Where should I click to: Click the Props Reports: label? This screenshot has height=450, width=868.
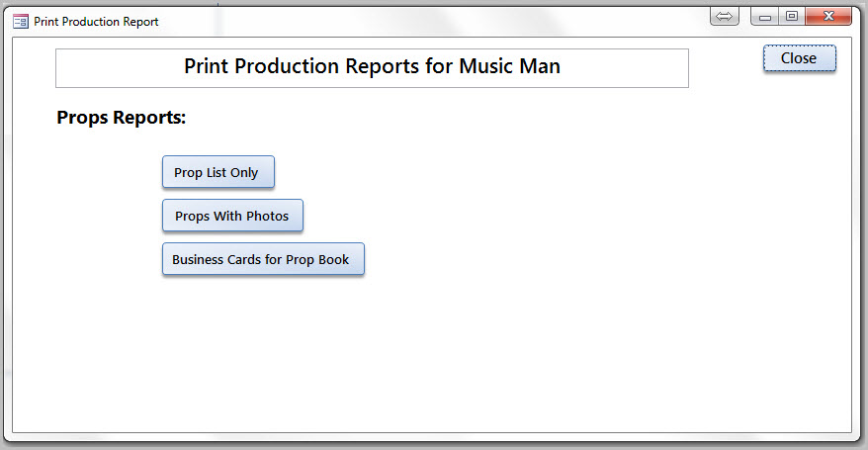tap(122, 118)
